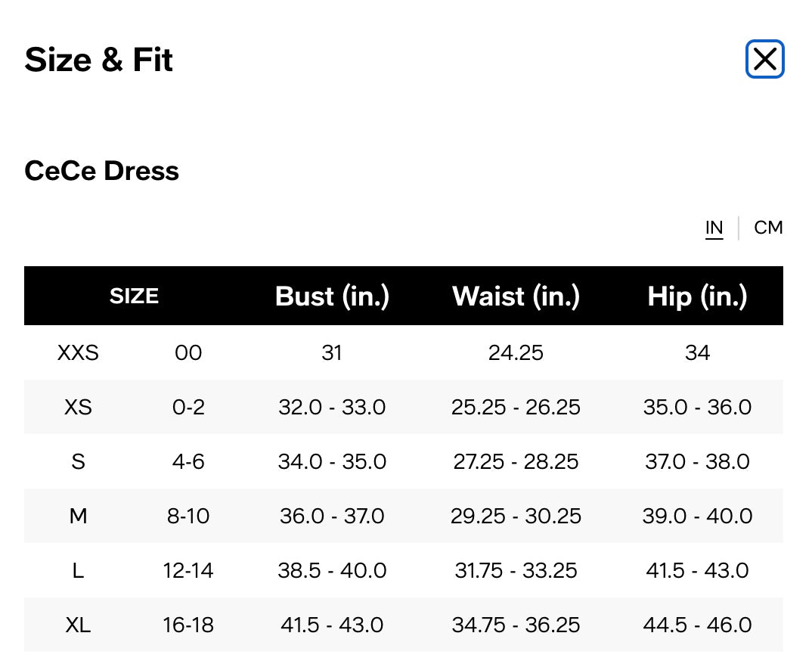Click the Waist (in.) column header
812x667 pixels.
(516, 296)
